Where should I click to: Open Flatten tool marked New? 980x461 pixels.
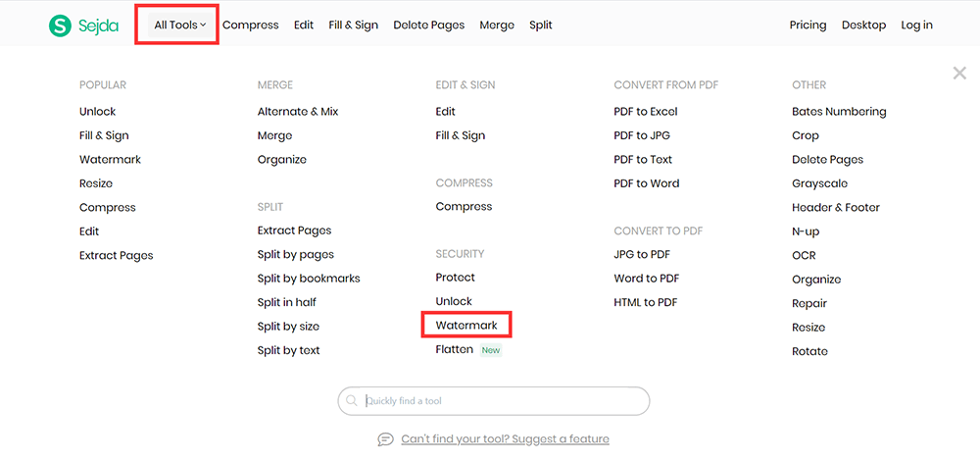pos(455,349)
